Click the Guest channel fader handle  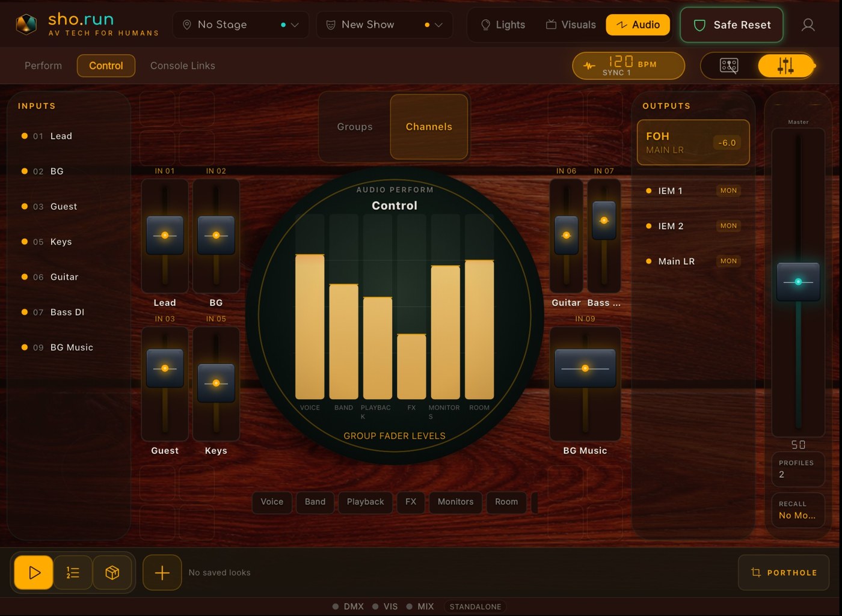(165, 368)
